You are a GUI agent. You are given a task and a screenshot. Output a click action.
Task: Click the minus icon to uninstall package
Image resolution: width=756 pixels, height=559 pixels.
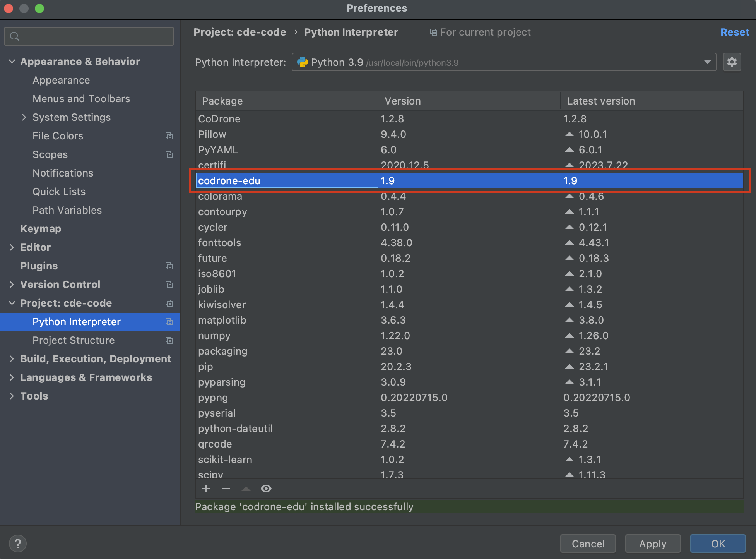tap(226, 489)
